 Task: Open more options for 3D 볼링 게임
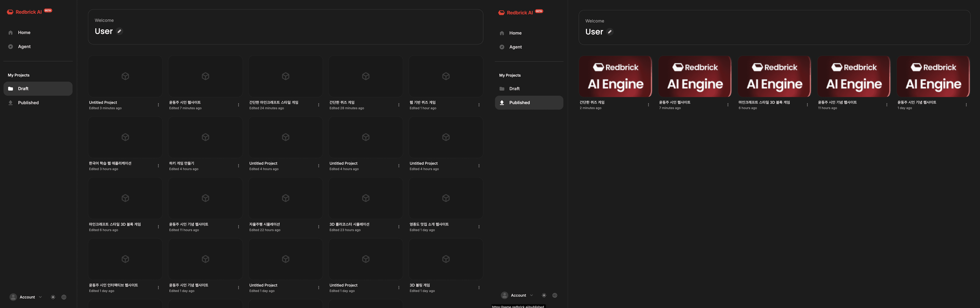(x=479, y=287)
